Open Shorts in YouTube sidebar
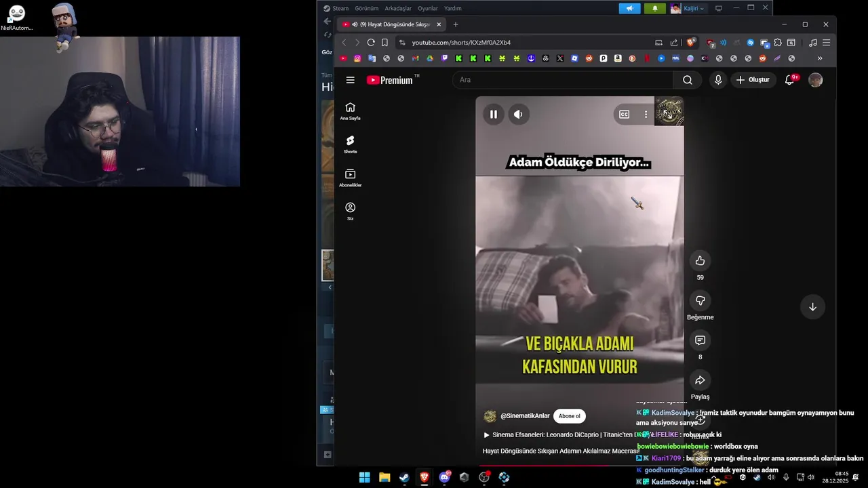 350,144
